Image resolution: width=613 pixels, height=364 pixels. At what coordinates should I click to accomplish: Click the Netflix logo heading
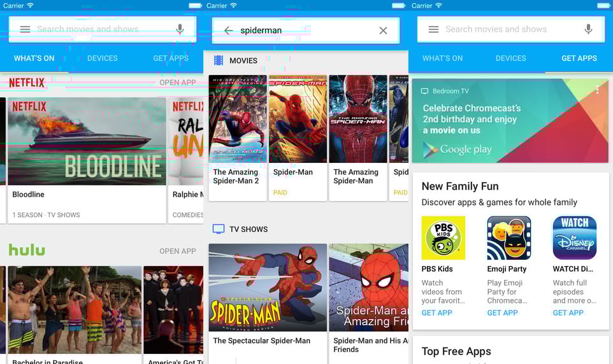pyautogui.click(x=27, y=82)
